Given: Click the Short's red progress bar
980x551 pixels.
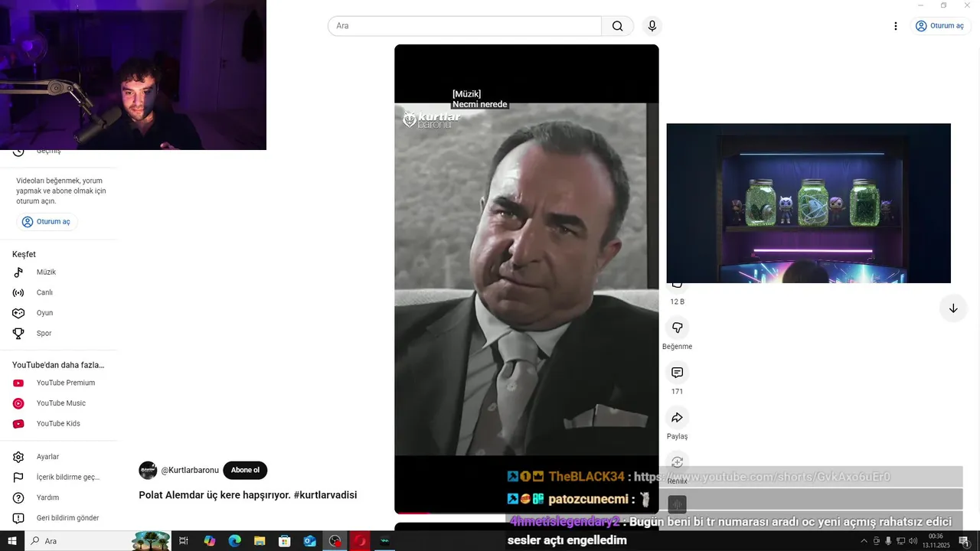Looking at the screenshot, I should click(x=412, y=513).
